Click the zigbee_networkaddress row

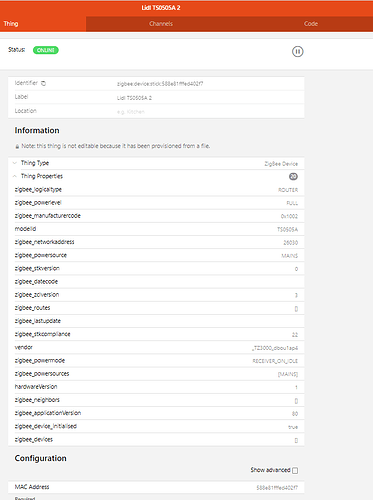[x=156, y=242]
